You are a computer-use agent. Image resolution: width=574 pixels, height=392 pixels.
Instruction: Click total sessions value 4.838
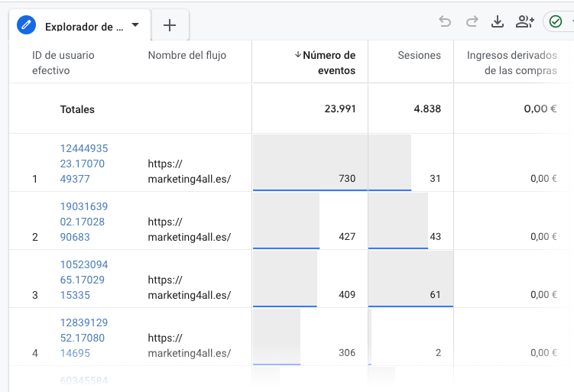[427, 109]
